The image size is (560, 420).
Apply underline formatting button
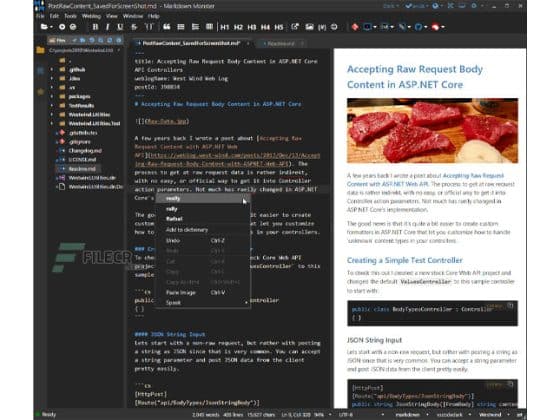[120, 27]
